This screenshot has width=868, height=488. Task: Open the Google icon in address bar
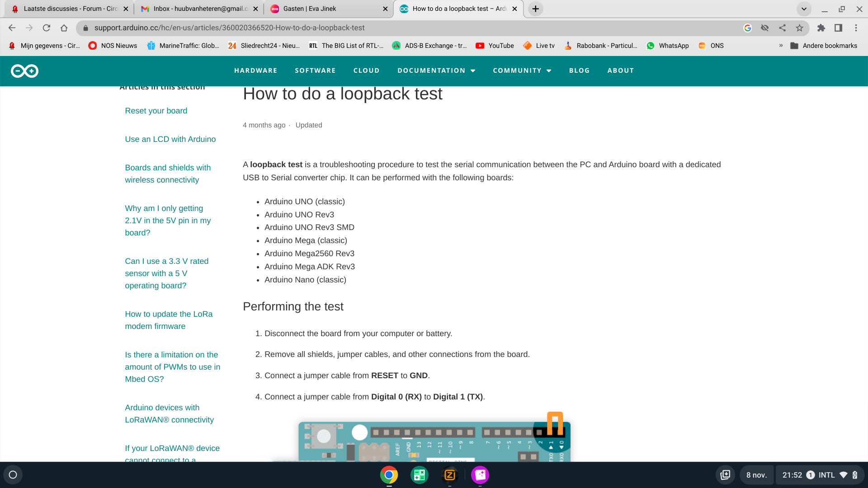point(748,28)
